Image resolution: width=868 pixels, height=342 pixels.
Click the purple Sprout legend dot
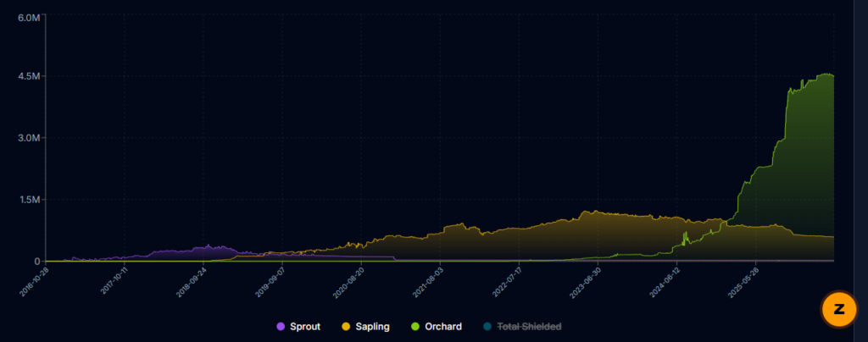281,327
